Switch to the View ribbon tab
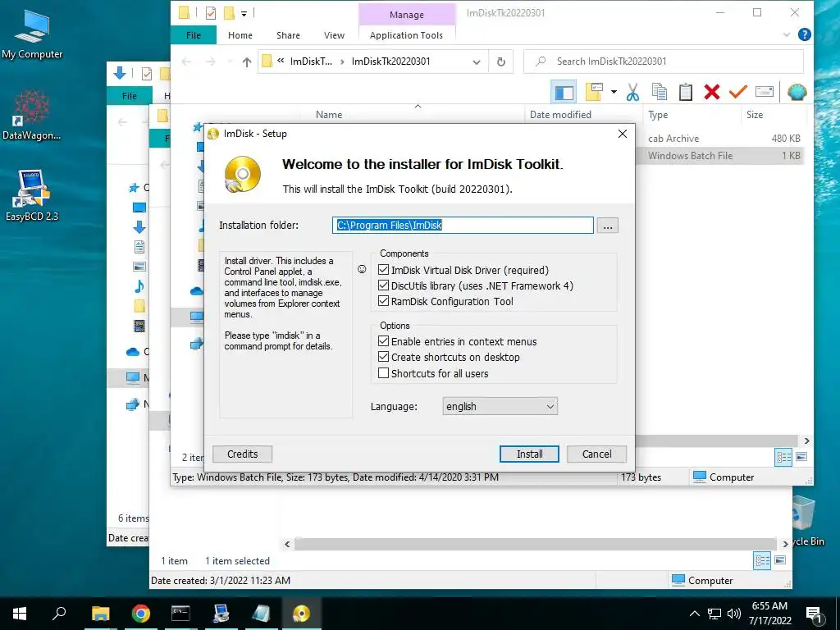The image size is (840, 630). pyautogui.click(x=335, y=35)
